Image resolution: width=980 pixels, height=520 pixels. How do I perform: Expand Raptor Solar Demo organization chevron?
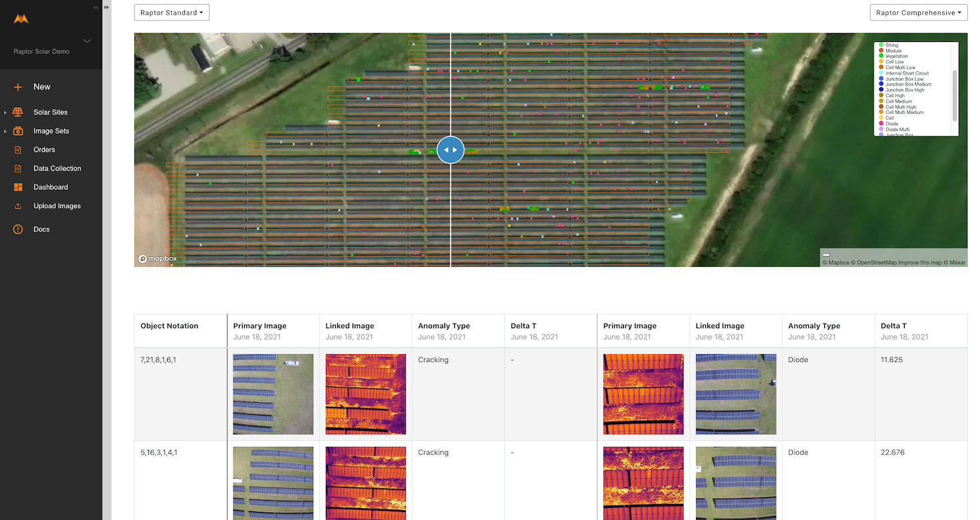click(87, 41)
